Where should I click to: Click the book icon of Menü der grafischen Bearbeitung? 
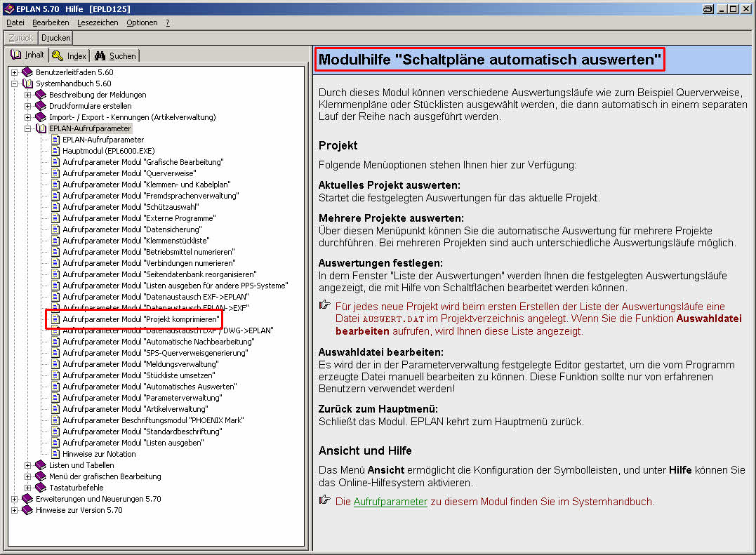(x=41, y=476)
